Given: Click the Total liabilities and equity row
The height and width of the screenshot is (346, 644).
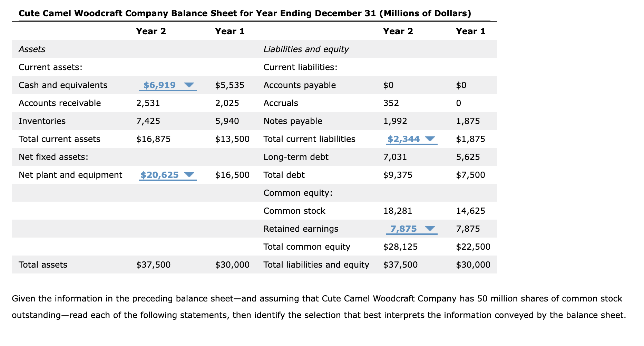Looking at the screenshot, I should [316, 265].
